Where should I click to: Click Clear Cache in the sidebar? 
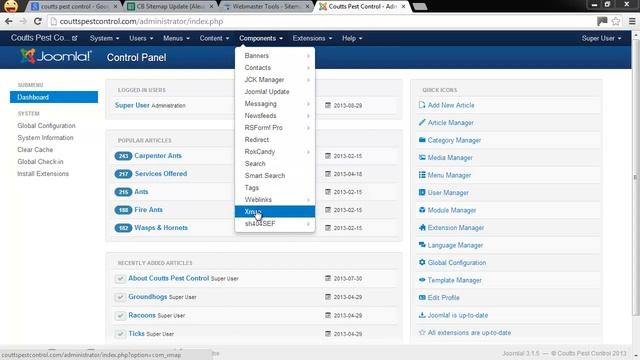[35, 150]
